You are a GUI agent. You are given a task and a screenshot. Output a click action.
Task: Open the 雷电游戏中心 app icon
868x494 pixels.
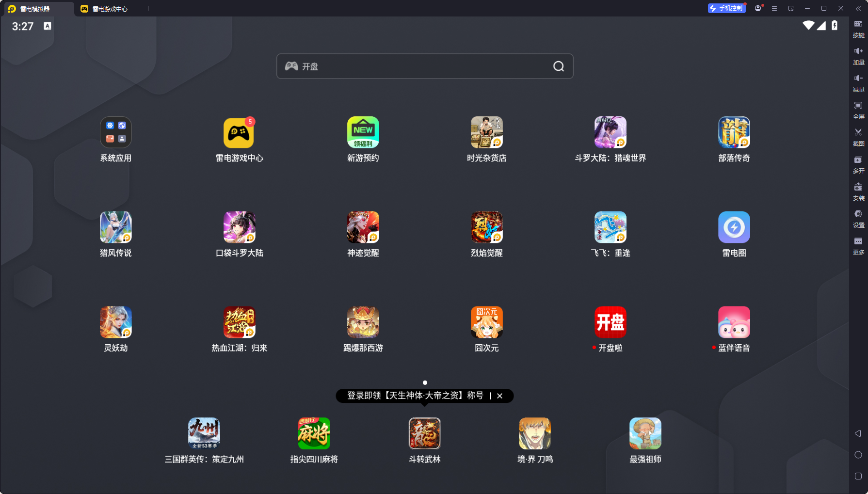point(239,132)
